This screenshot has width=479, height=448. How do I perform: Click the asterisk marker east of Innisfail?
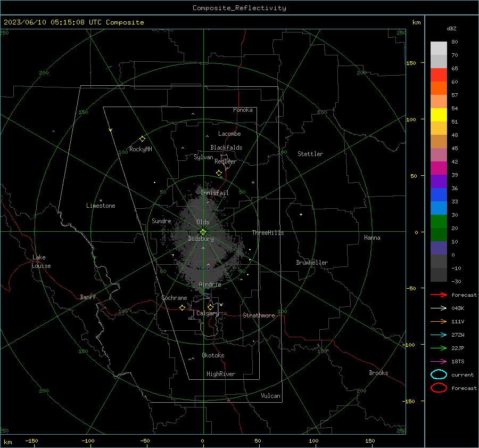point(253,183)
